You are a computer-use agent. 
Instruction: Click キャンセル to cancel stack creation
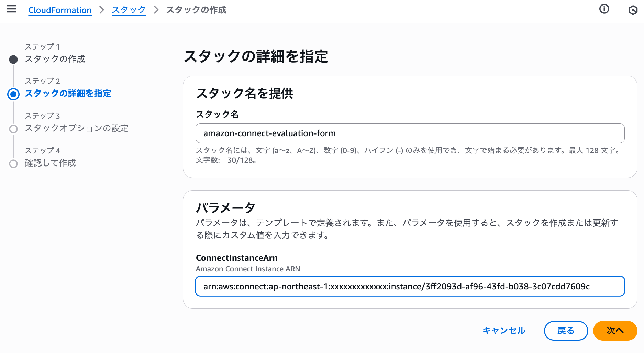click(x=504, y=331)
